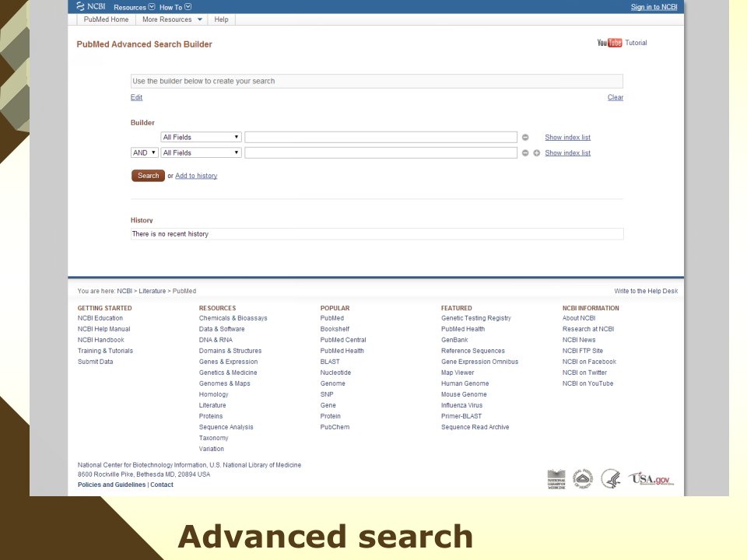Open the Help menu item

tap(221, 19)
